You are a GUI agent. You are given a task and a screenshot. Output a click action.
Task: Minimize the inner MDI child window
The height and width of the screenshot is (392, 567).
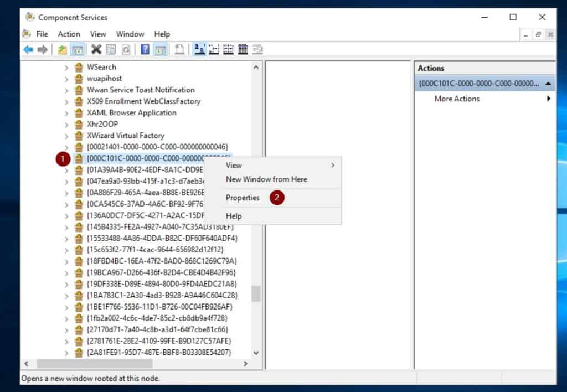coord(526,35)
